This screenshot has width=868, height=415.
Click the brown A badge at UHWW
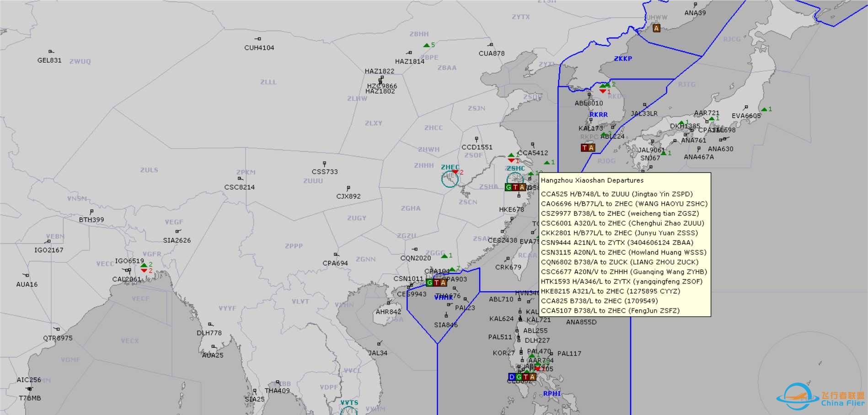656,28
